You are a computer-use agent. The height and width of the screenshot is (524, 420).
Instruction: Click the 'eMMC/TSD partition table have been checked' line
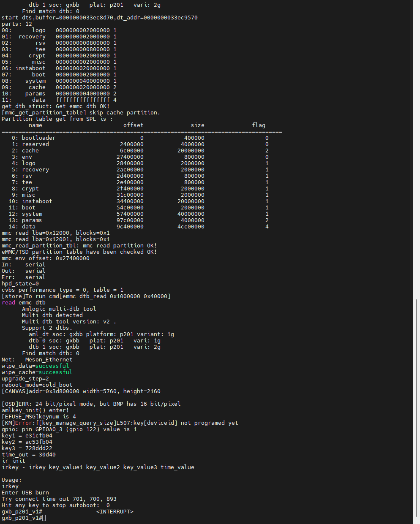[79, 252]
